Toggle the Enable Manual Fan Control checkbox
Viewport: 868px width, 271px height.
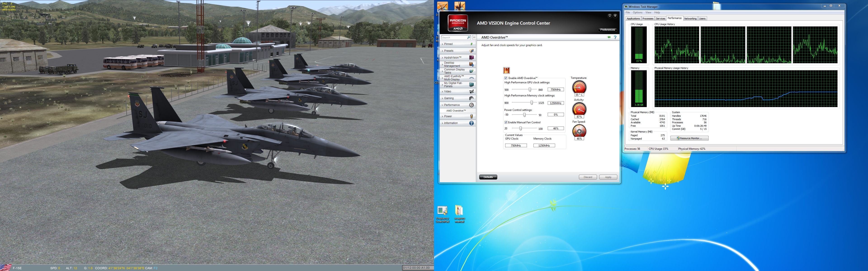click(x=506, y=122)
